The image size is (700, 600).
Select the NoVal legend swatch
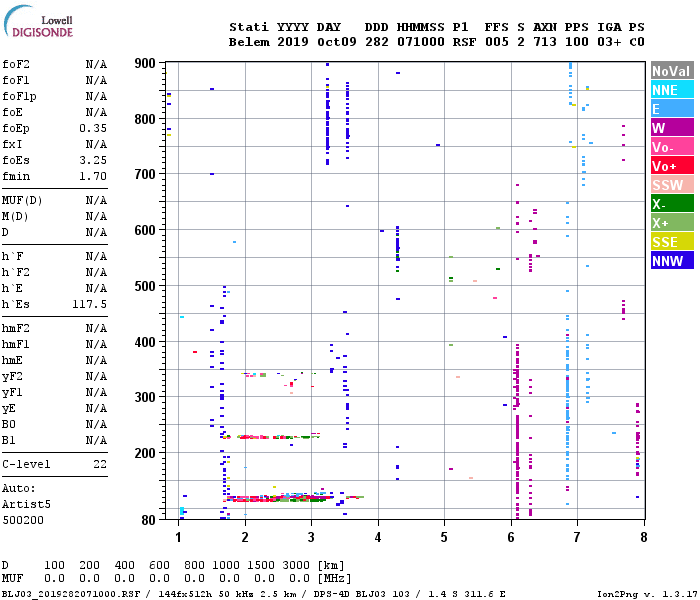pyautogui.click(x=672, y=71)
